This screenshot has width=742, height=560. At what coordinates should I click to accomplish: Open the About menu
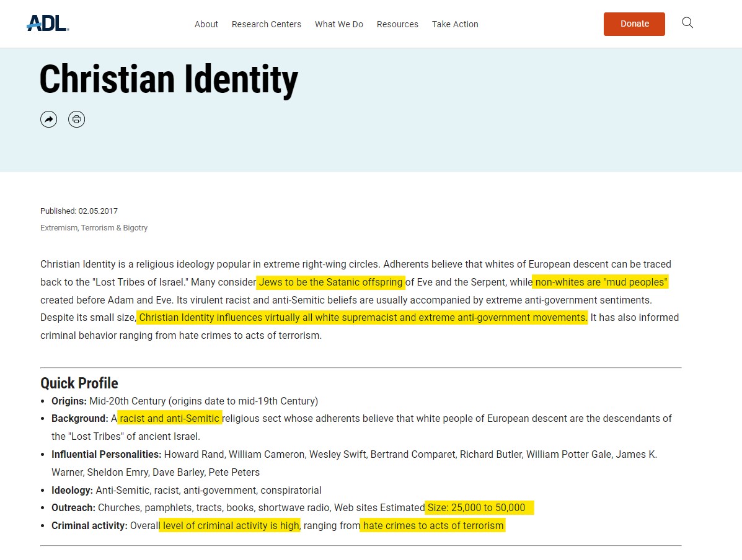click(206, 24)
